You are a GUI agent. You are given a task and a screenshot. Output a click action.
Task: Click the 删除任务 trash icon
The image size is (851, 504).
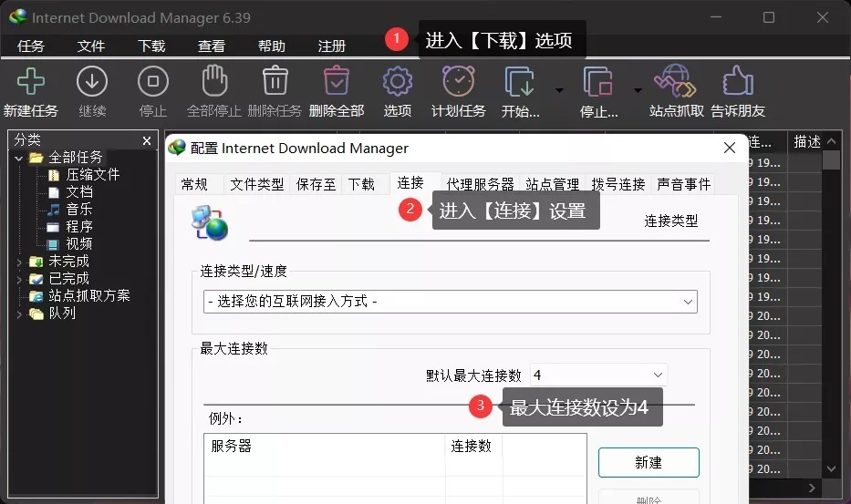point(275,81)
